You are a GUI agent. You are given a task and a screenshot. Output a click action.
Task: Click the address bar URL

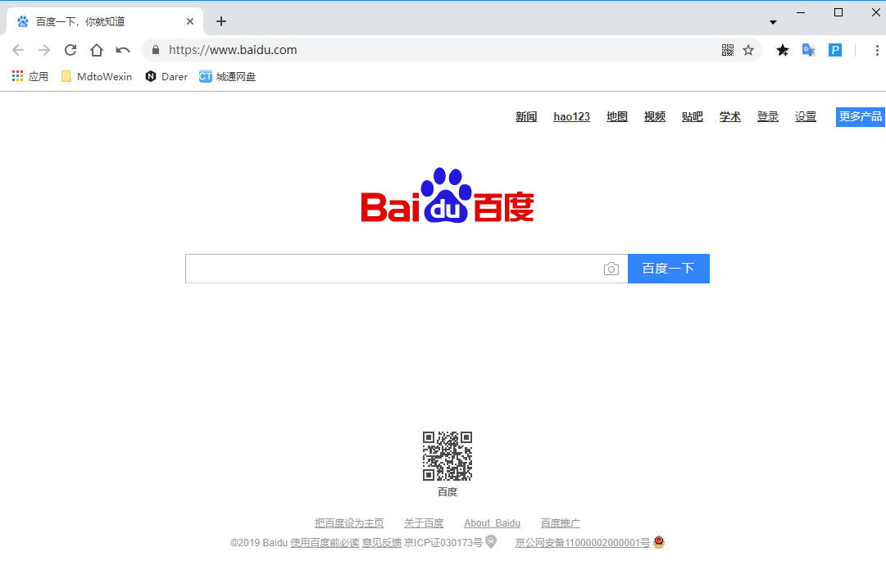[x=233, y=50]
